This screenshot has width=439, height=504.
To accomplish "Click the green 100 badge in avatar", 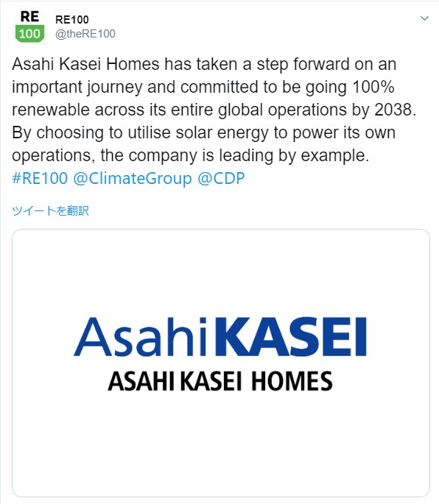I will [29, 33].
